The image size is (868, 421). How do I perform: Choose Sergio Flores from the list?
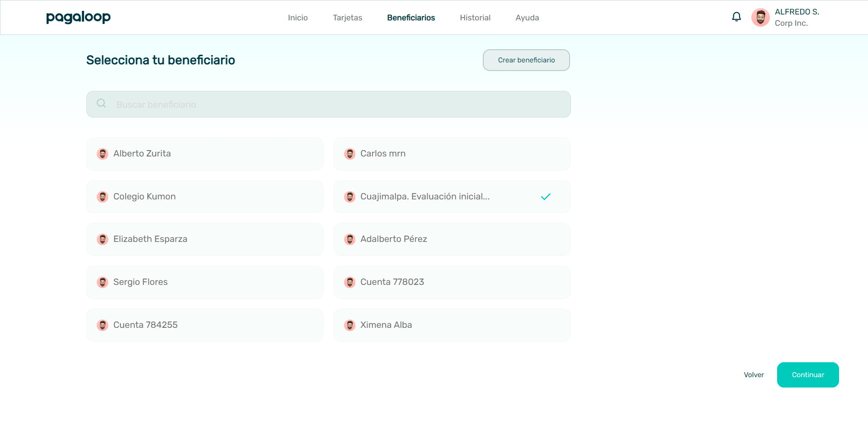pyautogui.click(x=204, y=282)
